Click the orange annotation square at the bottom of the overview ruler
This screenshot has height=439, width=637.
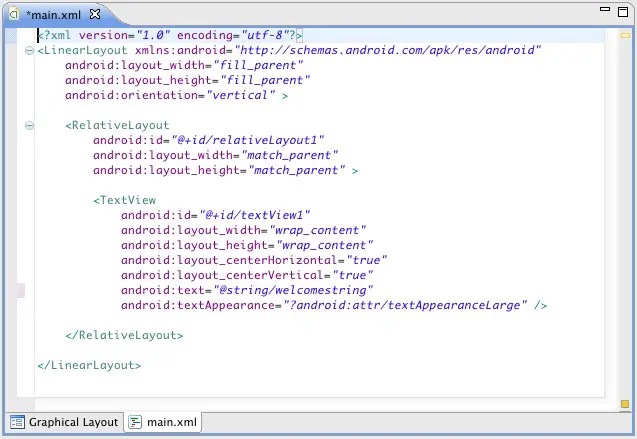(625, 404)
